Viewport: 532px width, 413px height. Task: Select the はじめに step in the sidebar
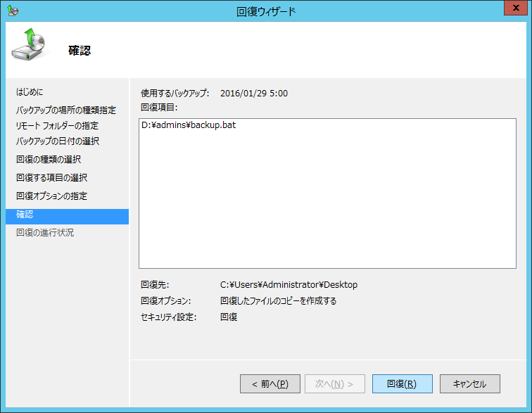point(30,92)
